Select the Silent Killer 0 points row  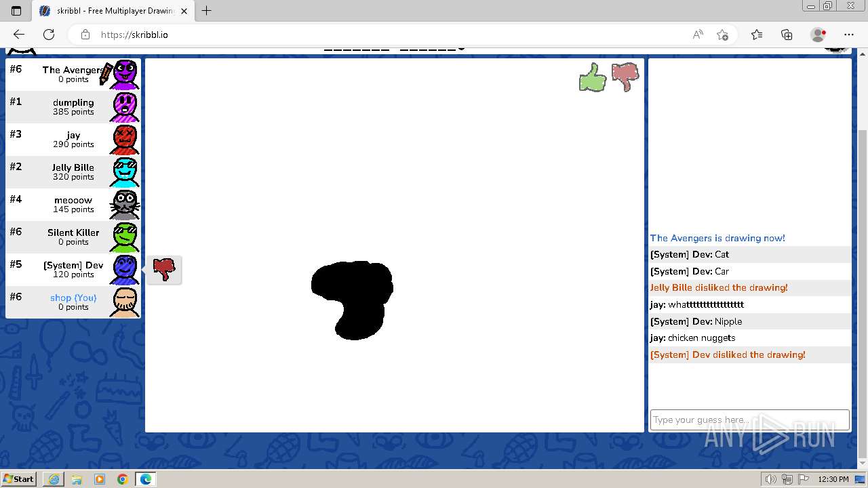point(73,237)
